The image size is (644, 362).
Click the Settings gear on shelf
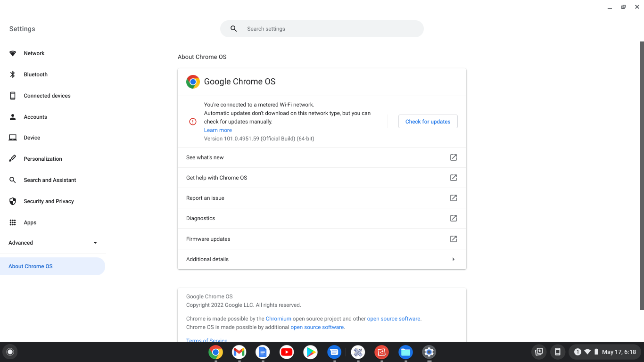click(429, 352)
